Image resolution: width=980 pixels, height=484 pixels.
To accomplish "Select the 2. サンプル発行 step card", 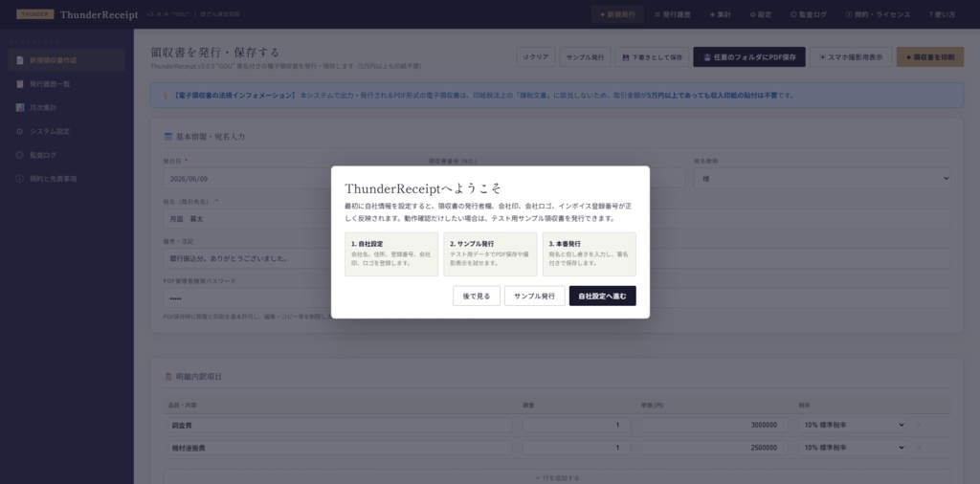I will click(x=490, y=254).
